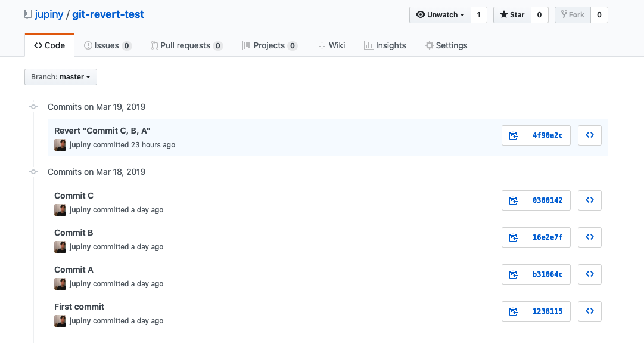
Task: Browse repository at First commit
Action: (589, 311)
